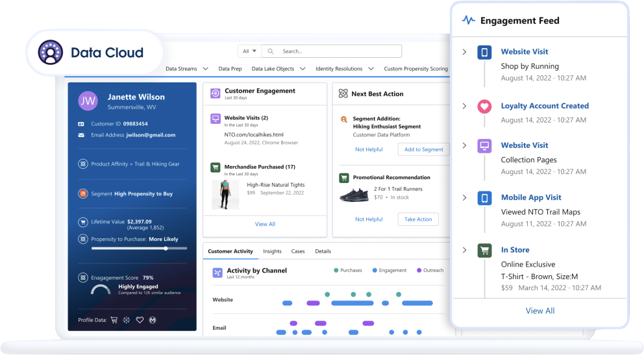Click the cart icon in Profile Data
This screenshot has width=644, height=355.
[114, 320]
